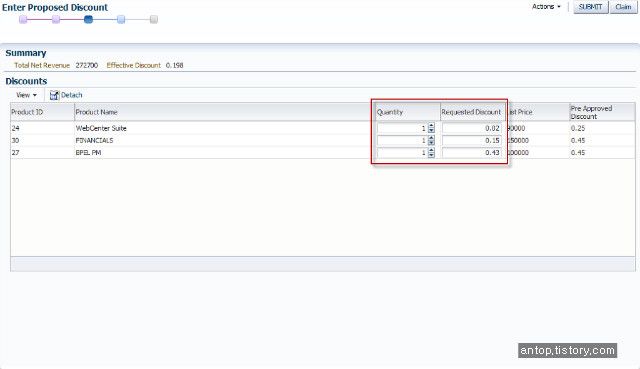Click Effective Discount value 0.198

point(175,65)
